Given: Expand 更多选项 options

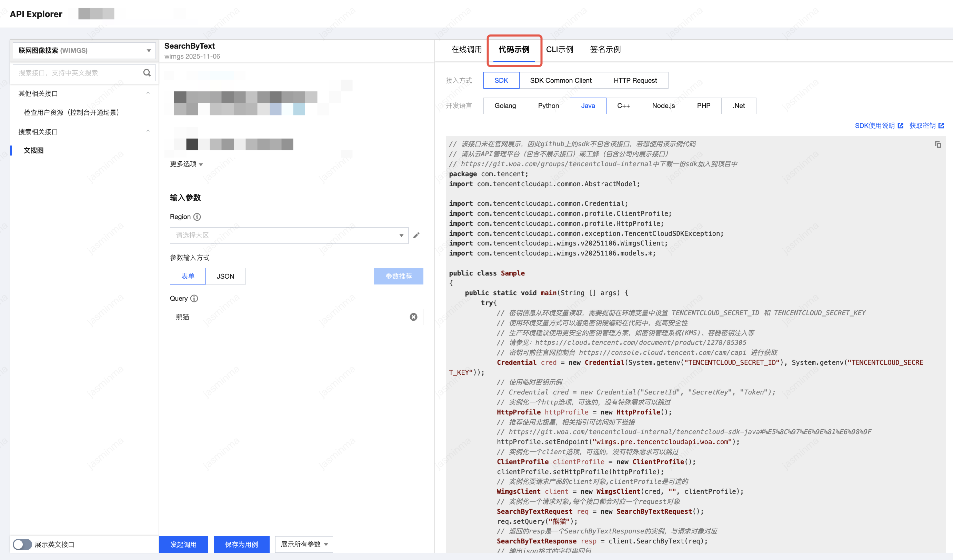Looking at the screenshot, I should point(187,164).
